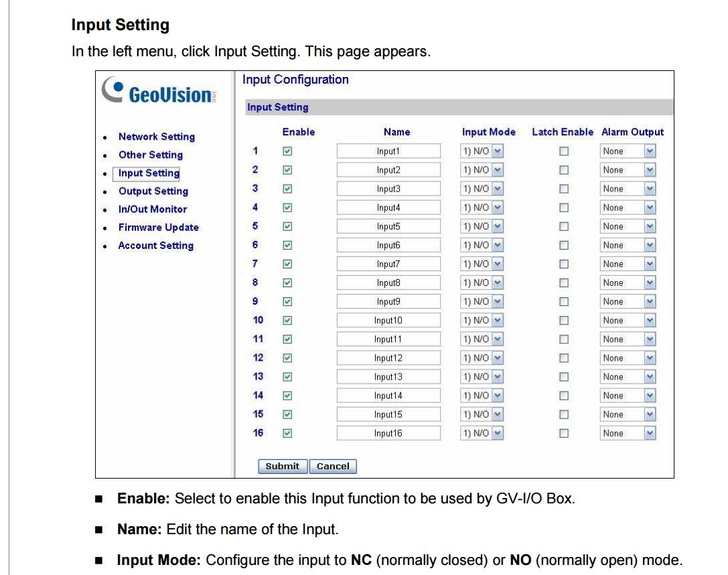Enable Latch for input 12
Viewport: 728px width, 575px height.
click(564, 358)
